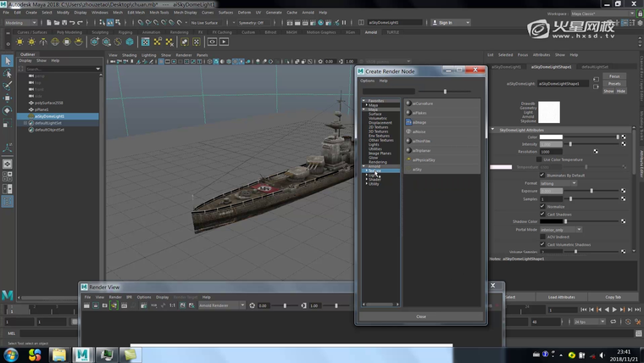Click the Color map button checker icon
This screenshot has width=644, height=363.
[x=624, y=137]
